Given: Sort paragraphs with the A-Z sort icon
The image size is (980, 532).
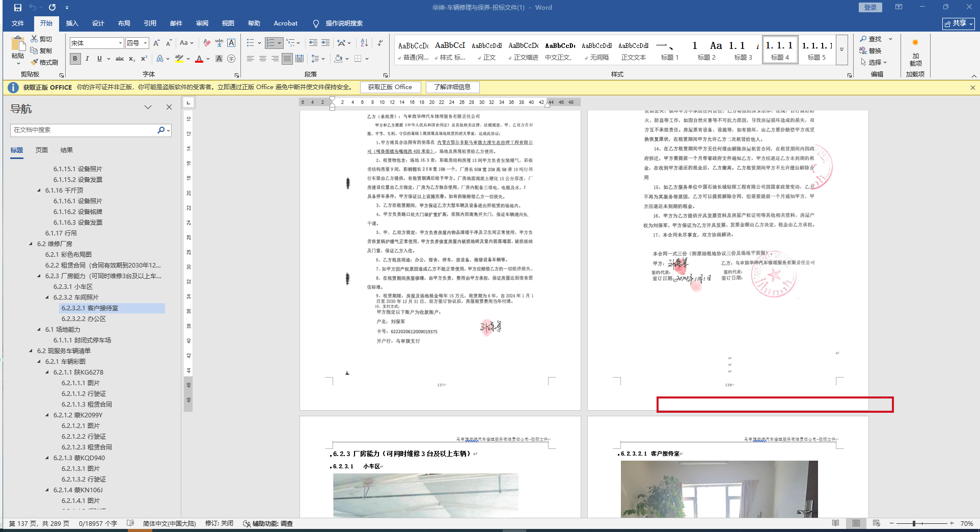Looking at the screenshot, I should 364,43.
